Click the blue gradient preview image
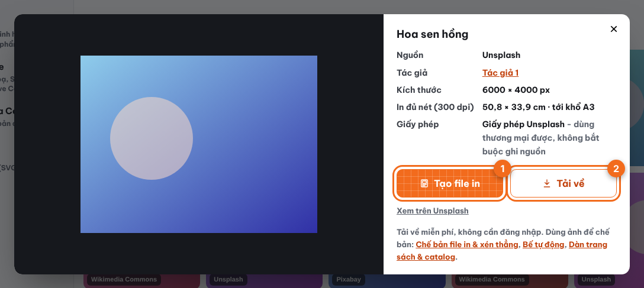Image resolution: width=644 pixels, height=288 pixels. click(199, 144)
